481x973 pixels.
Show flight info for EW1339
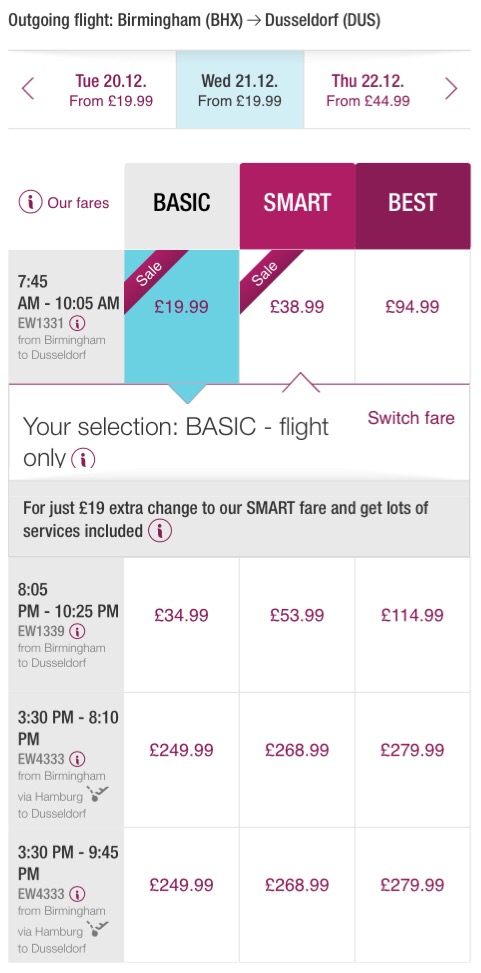78,631
